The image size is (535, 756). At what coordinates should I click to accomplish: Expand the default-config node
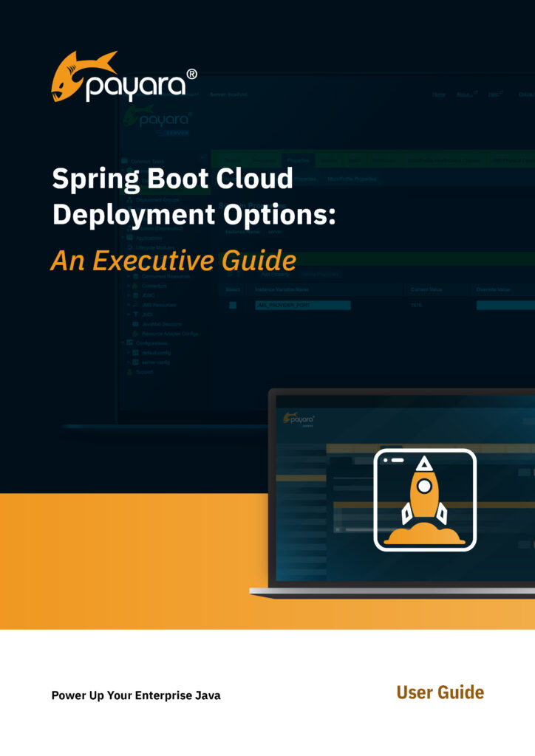tap(129, 353)
